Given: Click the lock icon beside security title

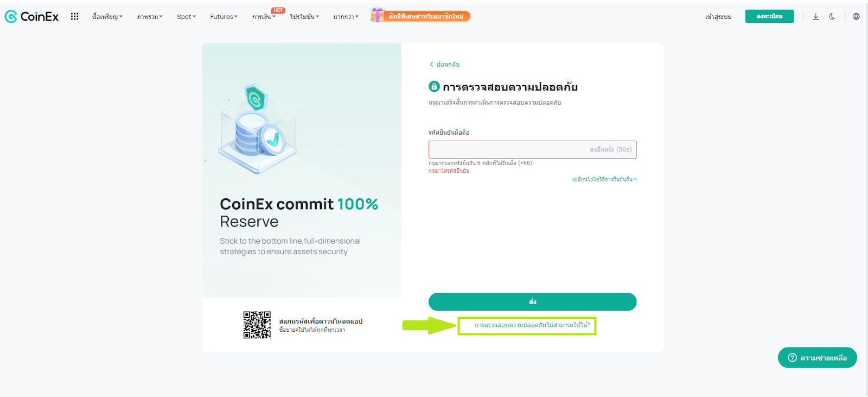Looking at the screenshot, I should click(434, 86).
